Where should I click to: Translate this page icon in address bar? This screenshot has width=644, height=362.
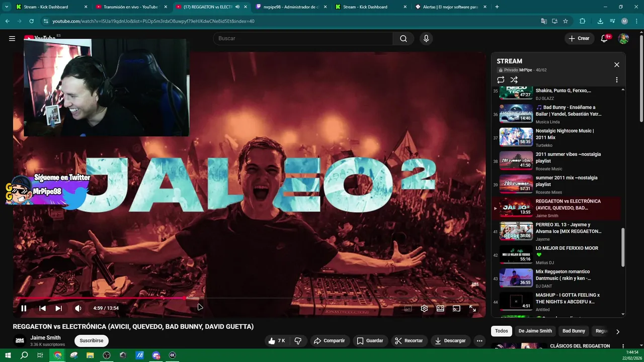[x=543, y=21]
